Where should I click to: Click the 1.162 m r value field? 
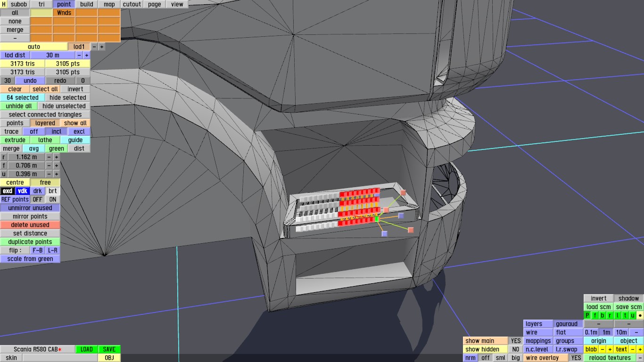point(26,157)
